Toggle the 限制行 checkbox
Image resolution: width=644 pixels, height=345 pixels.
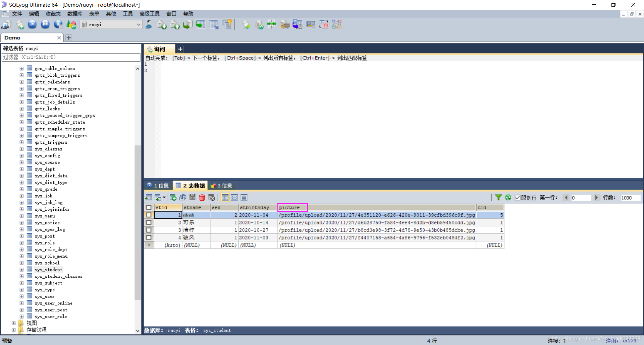point(518,198)
